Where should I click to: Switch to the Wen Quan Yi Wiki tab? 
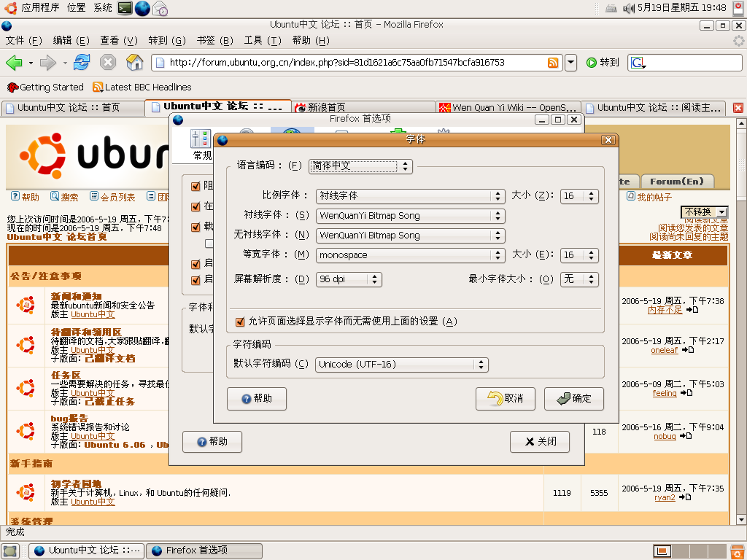click(508, 108)
